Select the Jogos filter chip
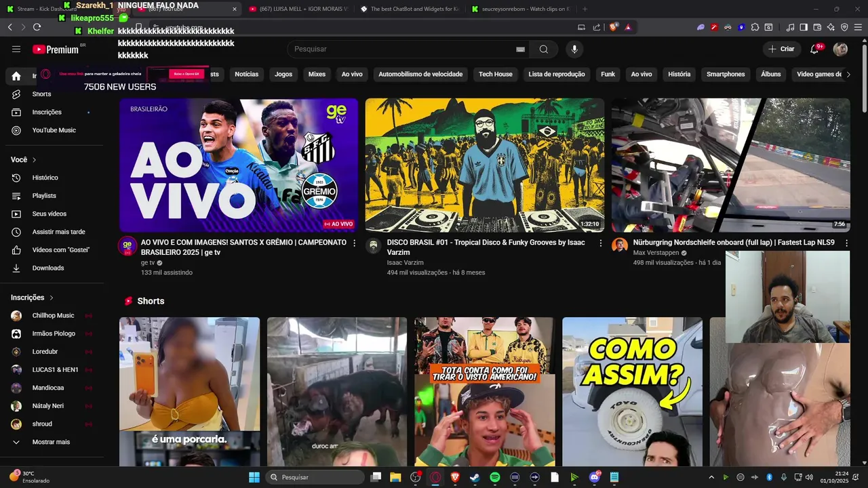This screenshot has height=488, width=868. tap(283, 75)
